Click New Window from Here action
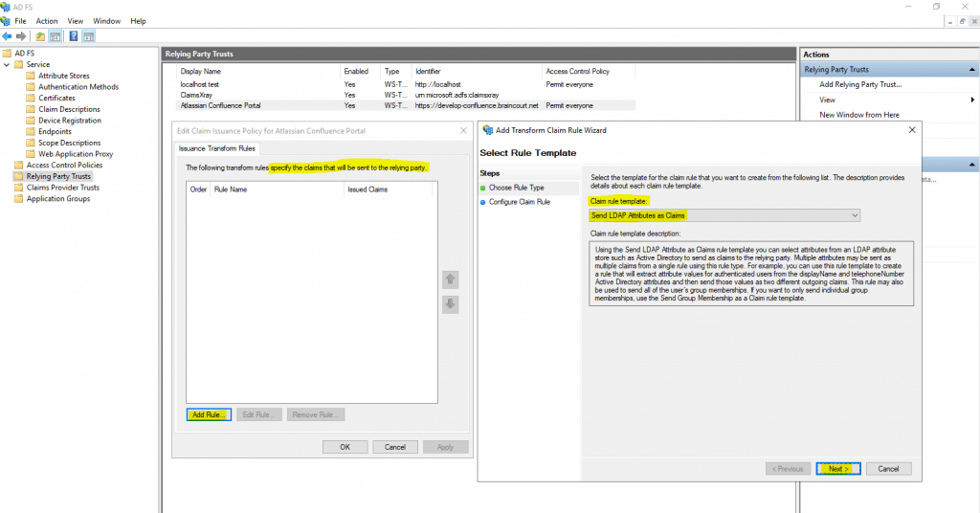Screen dimensions: 980x513 click(x=859, y=115)
